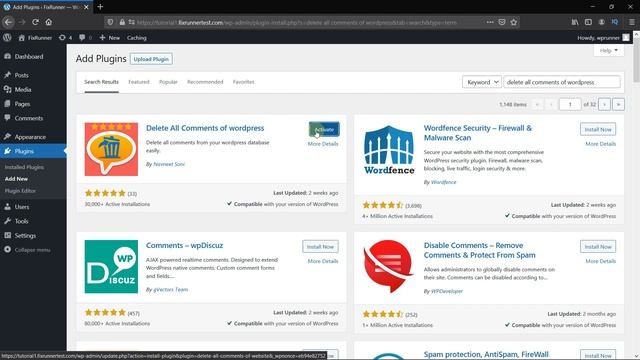Image resolution: width=640 pixels, height=360 pixels.
Task: Open the Wordfence author link
Action: [x=444, y=182]
